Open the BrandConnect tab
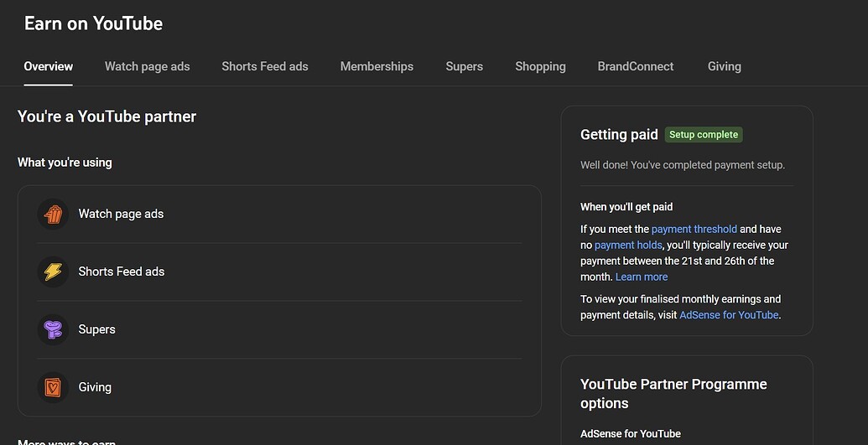The width and height of the screenshot is (868, 445). pos(636,66)
